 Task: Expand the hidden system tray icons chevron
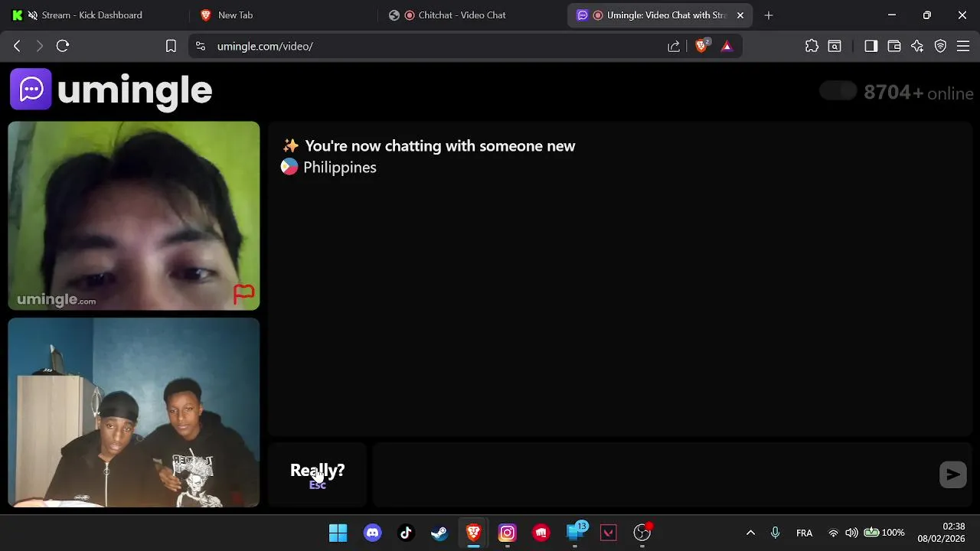(750, 533)
